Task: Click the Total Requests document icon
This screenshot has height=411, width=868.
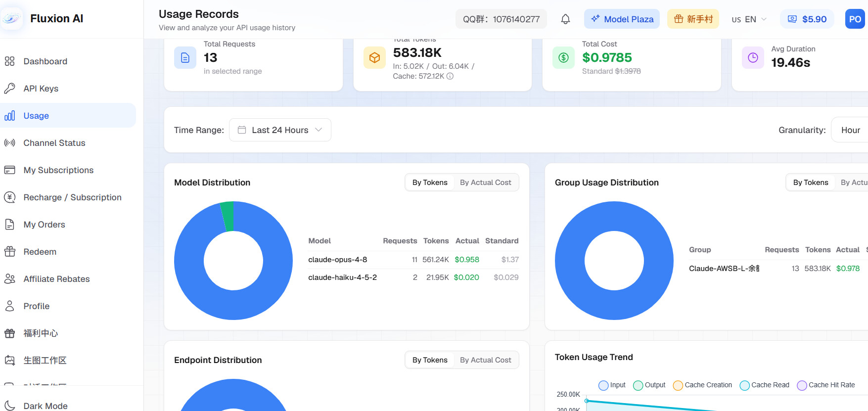Action: (x=185, y=57)
